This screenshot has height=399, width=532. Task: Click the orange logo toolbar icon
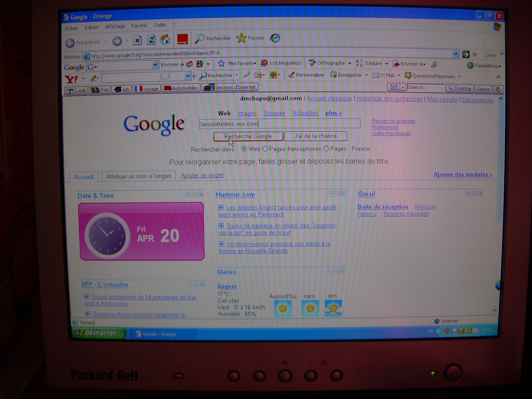tap(182, 39)
